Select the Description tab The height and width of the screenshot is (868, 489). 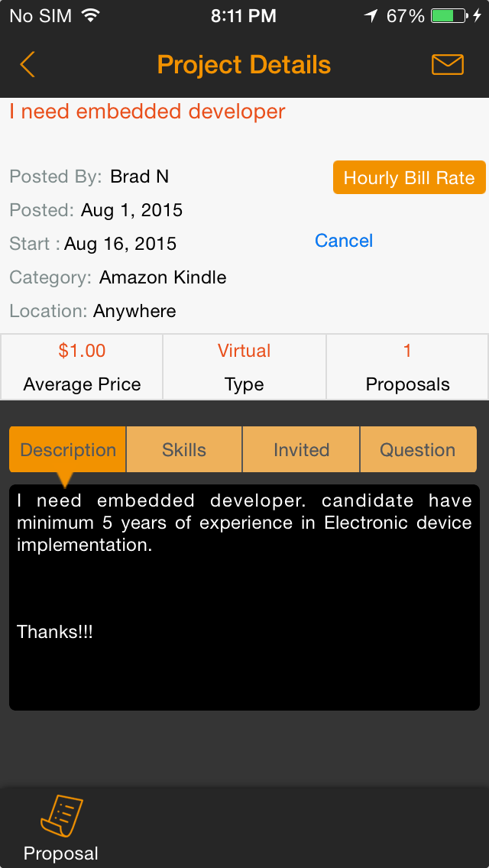pyautogui.click(x=66, y=449)
